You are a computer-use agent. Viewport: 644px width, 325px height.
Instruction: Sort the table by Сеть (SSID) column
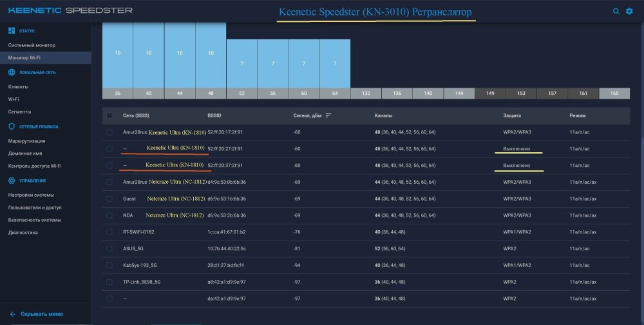click(136, 115)
